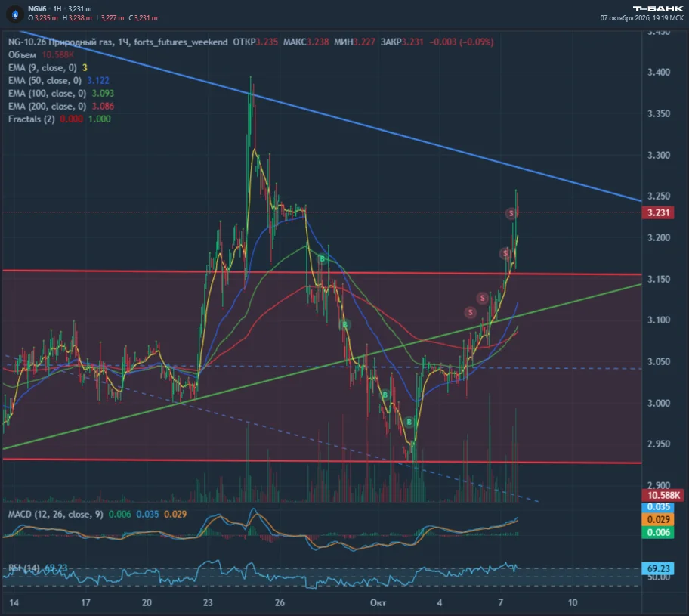The width and height of the screenshot is (689, 616).
Task: Click the S sell marker beside the 3.231 price line
Action: click(511, 213)
